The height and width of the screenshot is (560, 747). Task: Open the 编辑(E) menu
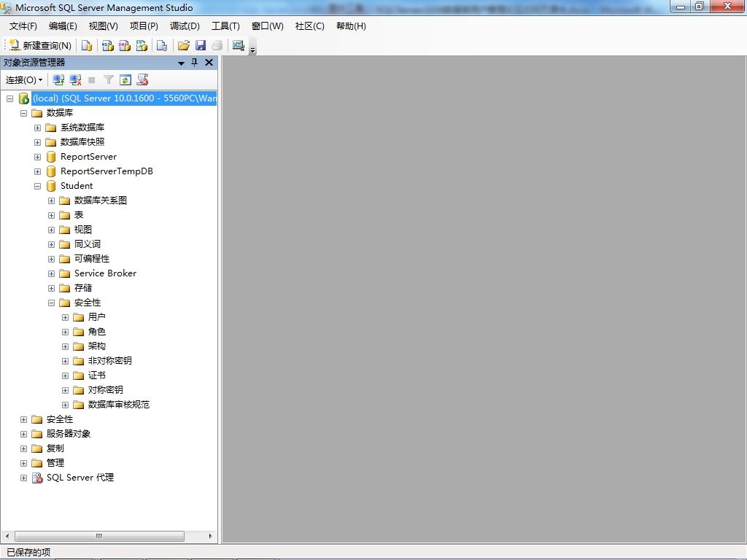pyautogui.click(x=63, y=26)
